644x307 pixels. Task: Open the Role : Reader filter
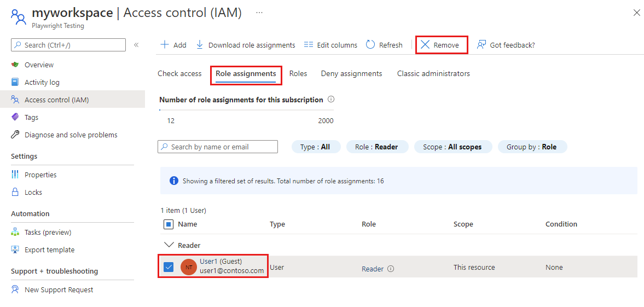point(376,147)
